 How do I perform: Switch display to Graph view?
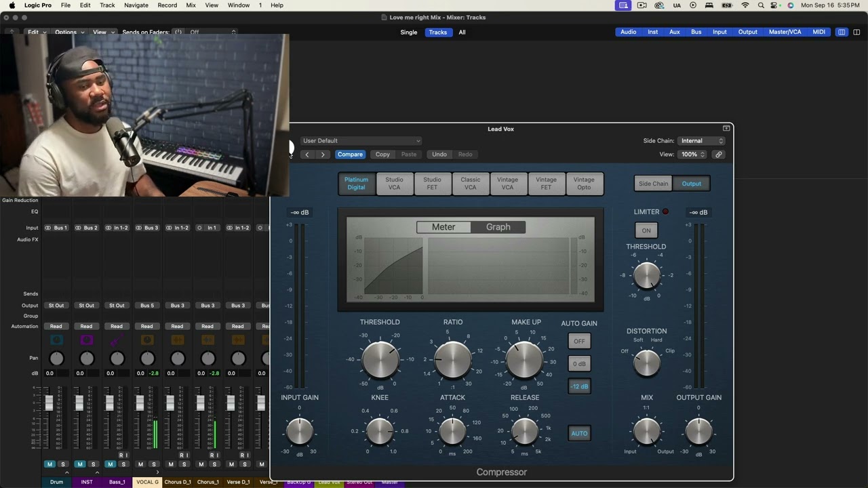[x=498, y=227]
